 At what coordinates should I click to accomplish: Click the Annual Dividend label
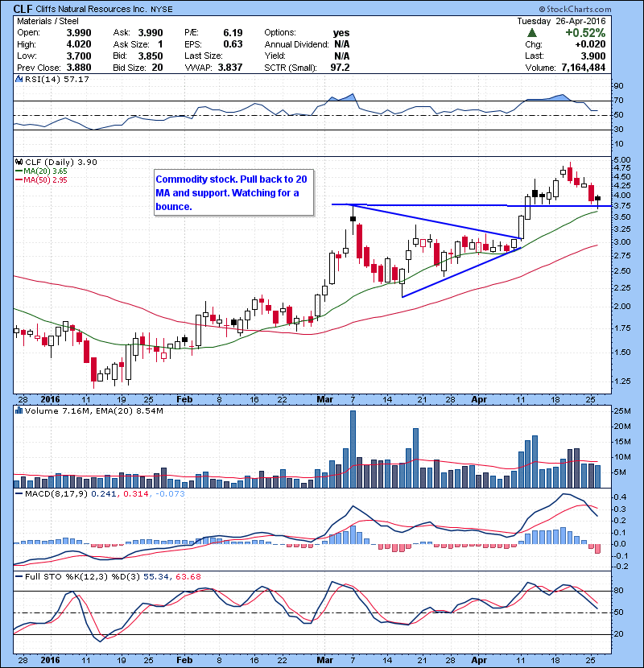[x=296, y=44]
